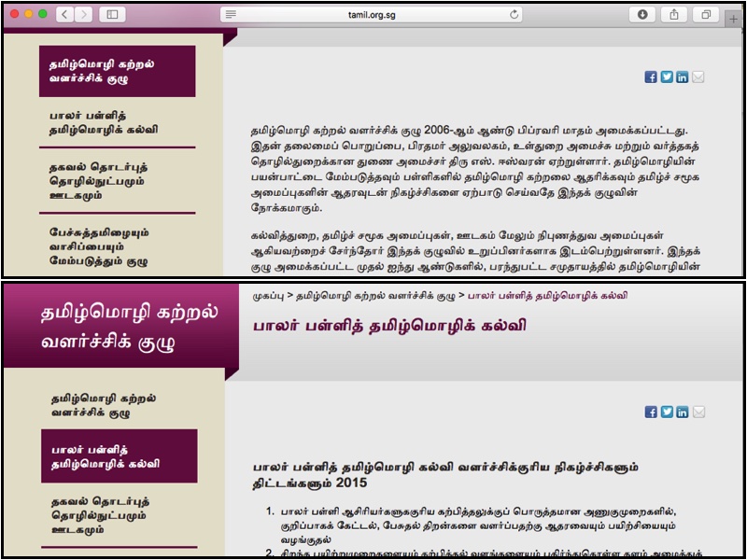
Task: Share on LinkedIn icon in lower page
Action: click(683, 412)
